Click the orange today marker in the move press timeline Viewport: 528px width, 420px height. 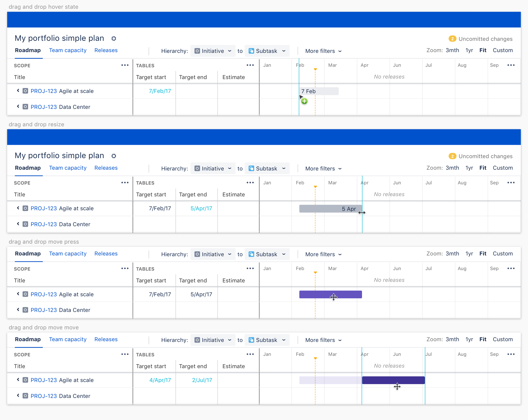[x=315, y=273]
